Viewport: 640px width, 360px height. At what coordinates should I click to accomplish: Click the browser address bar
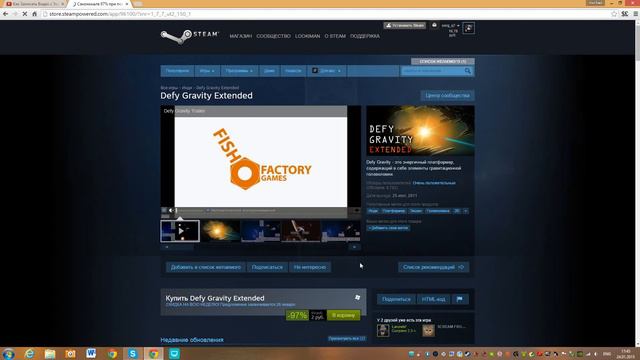coord(327,14)
